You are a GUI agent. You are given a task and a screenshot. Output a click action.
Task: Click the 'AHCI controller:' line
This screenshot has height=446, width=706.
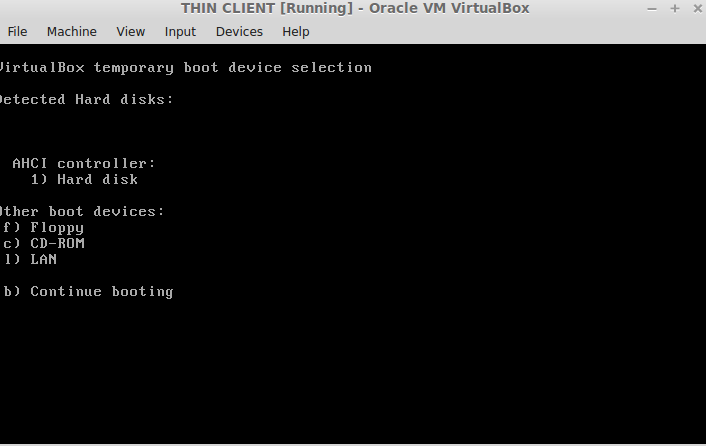click(84, 163)
